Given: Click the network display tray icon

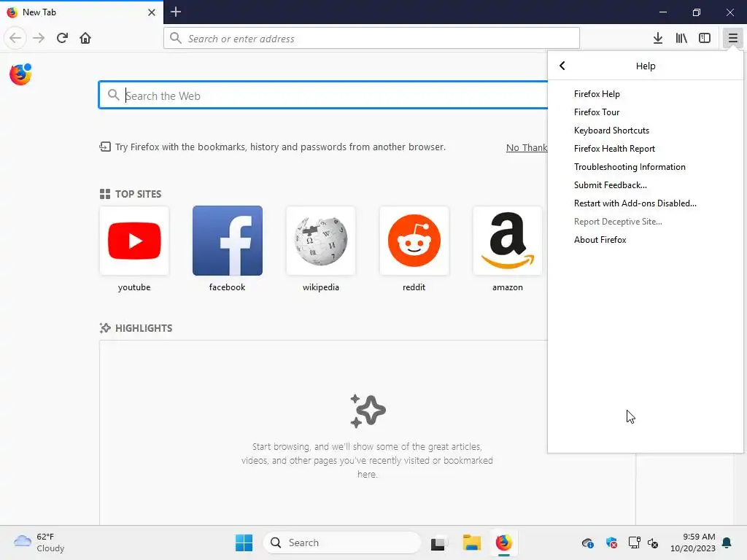Looking at the screenshot, I should pos(635,542).
